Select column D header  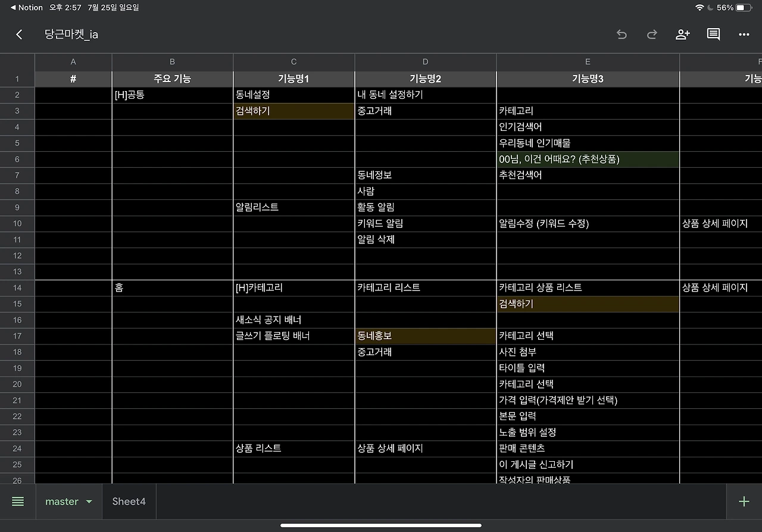pyautogui.click(x=426, y=62)
